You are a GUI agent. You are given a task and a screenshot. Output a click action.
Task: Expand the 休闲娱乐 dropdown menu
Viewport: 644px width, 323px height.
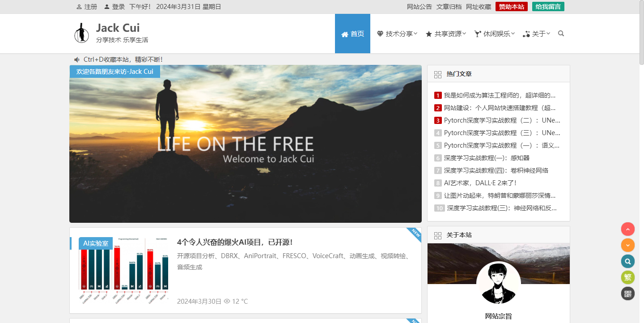click(x=495, y=34)
